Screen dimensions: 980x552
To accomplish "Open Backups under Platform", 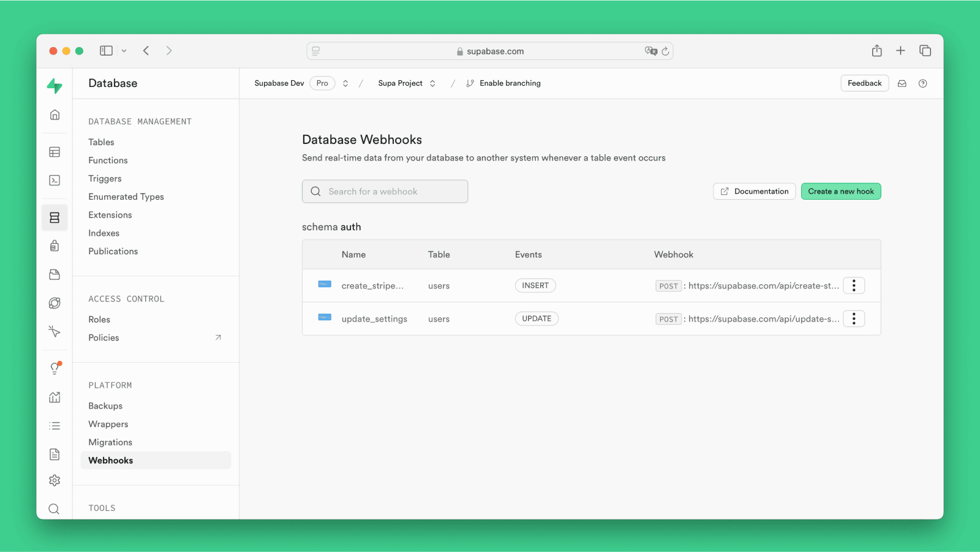I will tap(105, 406).
